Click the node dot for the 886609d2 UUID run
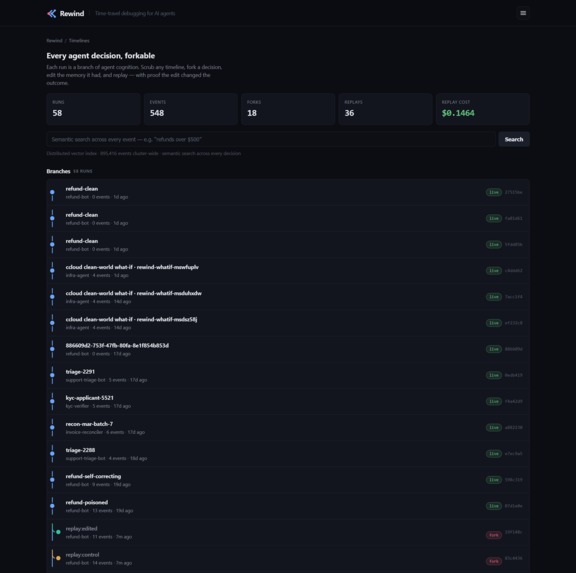The height and width of the screenshot is (573, 576). pos(52,349)
